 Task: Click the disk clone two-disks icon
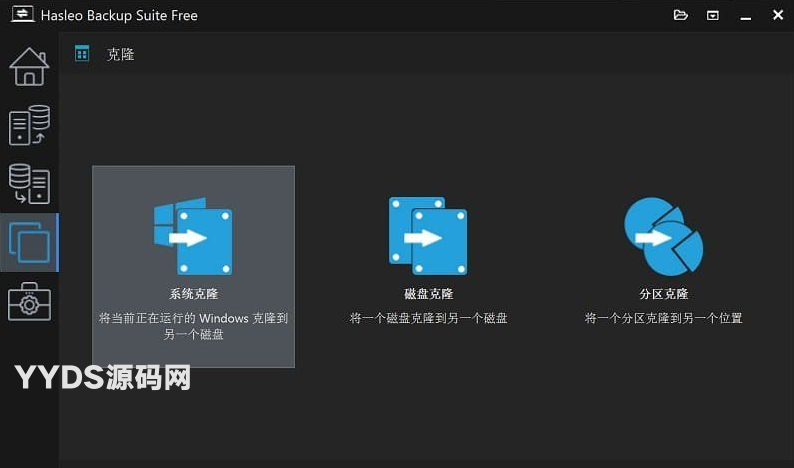pos(428,236)
